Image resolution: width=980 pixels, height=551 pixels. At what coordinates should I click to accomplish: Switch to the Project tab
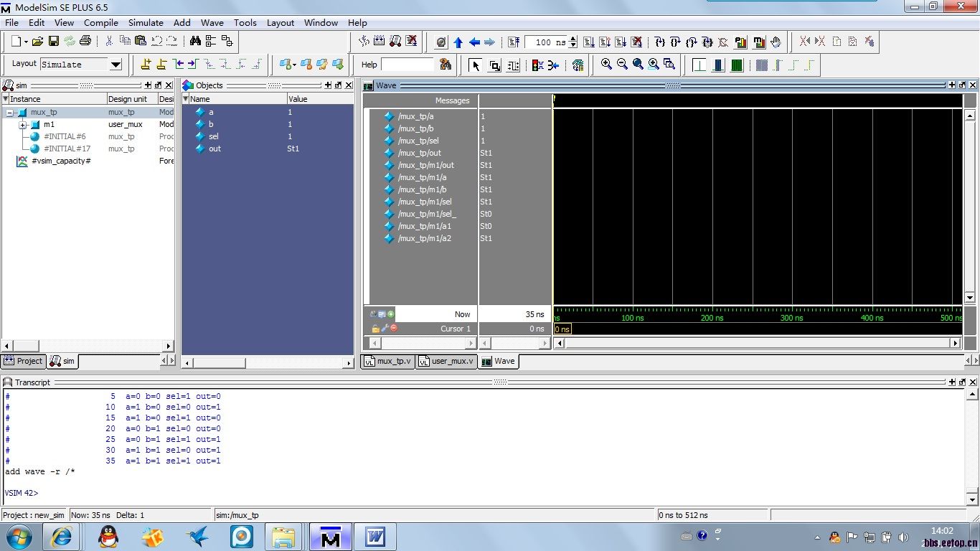pyautogui.click(x=24, y=361)
